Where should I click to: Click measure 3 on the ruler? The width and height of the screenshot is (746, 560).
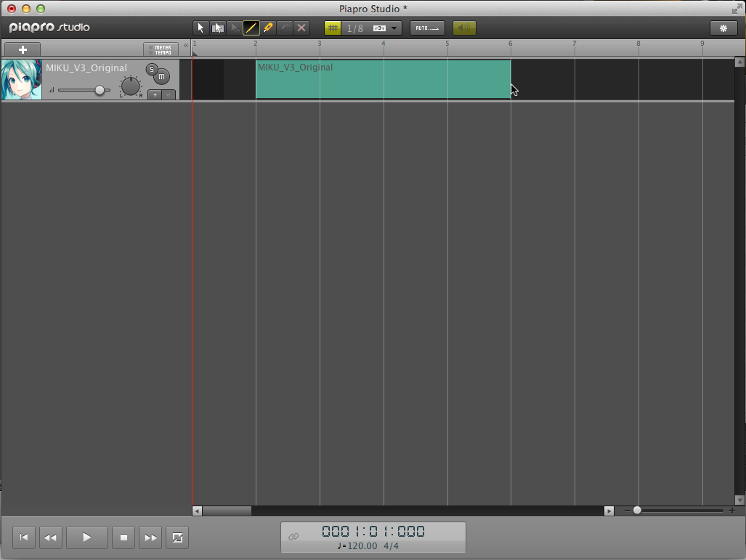click(319, 44)
